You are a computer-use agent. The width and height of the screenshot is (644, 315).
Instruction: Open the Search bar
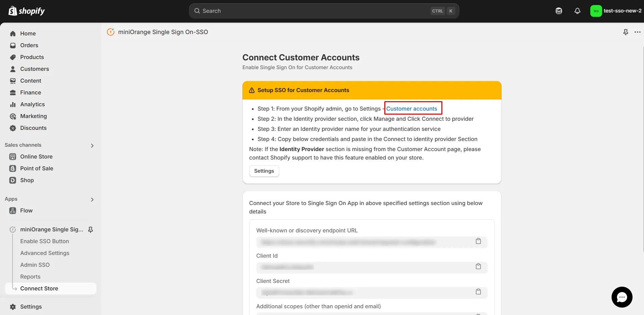point(324,11)
